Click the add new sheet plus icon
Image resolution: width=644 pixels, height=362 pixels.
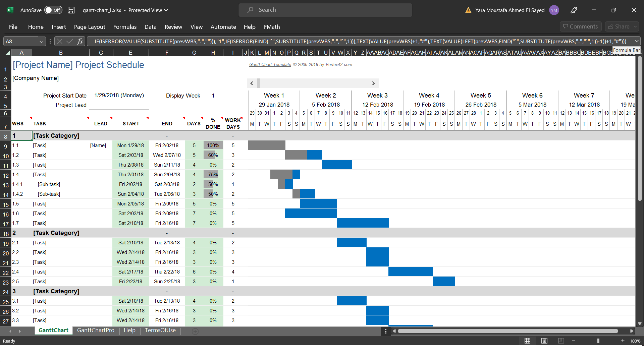[195, 331]
